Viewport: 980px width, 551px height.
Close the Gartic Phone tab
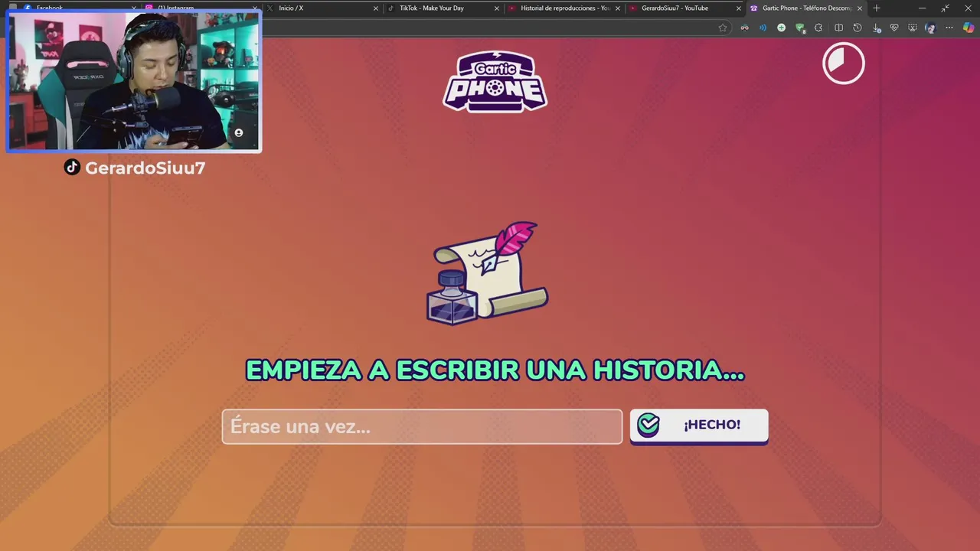(860, 8)
